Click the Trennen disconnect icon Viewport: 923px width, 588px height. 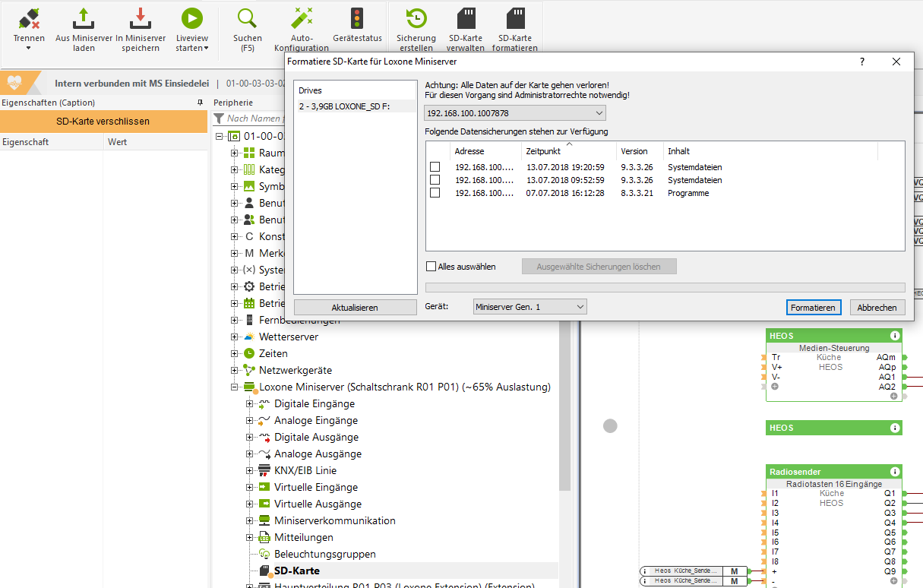click(x=29, y=19)
